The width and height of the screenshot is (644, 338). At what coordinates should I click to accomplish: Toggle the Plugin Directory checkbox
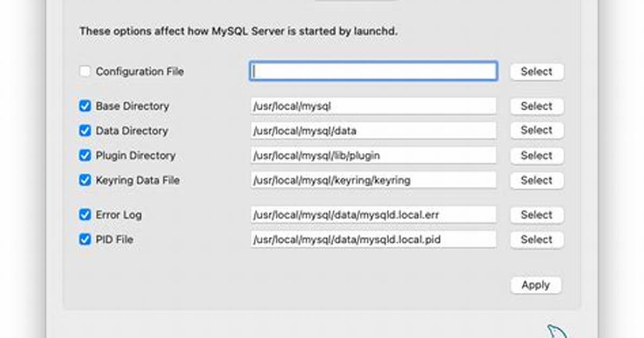pos(85,155)
